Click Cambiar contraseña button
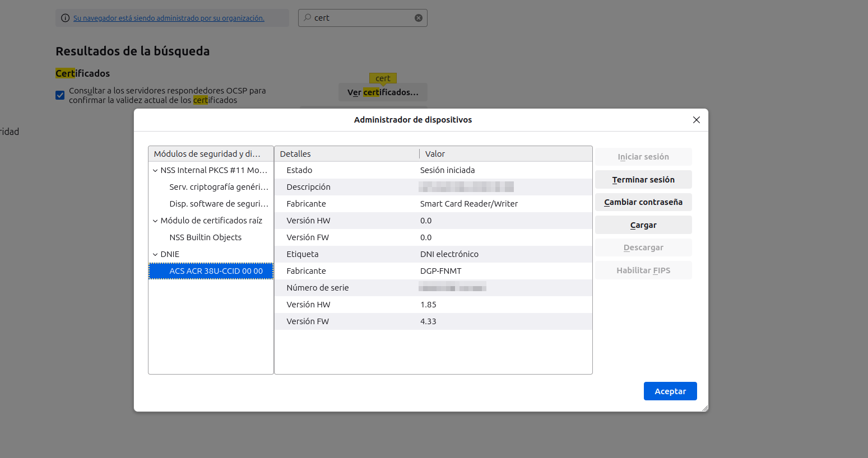 643,202
